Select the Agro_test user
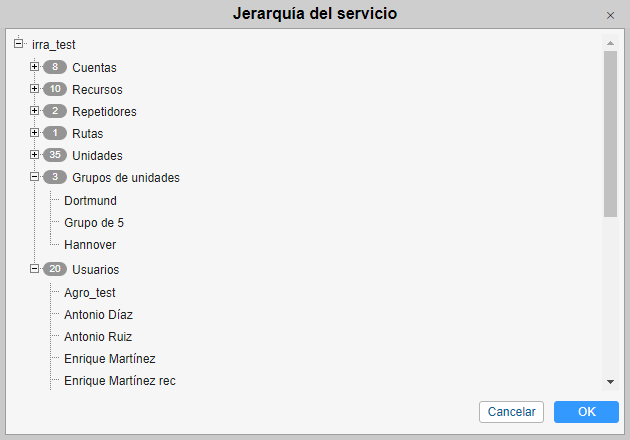This screenshot has height=440, width=630. tap(90, 293)
